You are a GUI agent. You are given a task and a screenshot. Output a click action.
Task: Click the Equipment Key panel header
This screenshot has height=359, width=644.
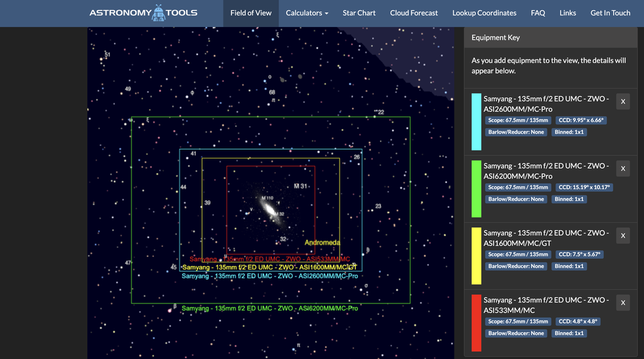(x=550, y=37)
